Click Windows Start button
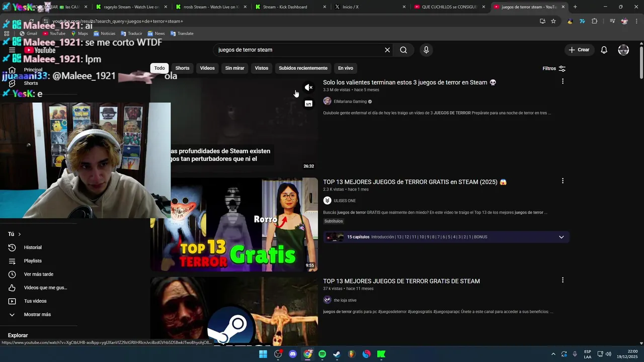644x362 pixels. (x=263, y=354)
